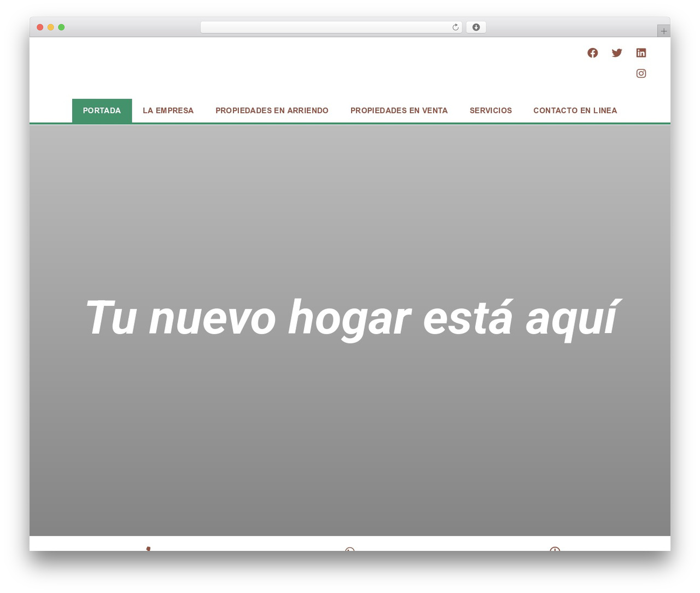Open PROPIEDADES EN ARRIENDO menu

coord(272,111)
